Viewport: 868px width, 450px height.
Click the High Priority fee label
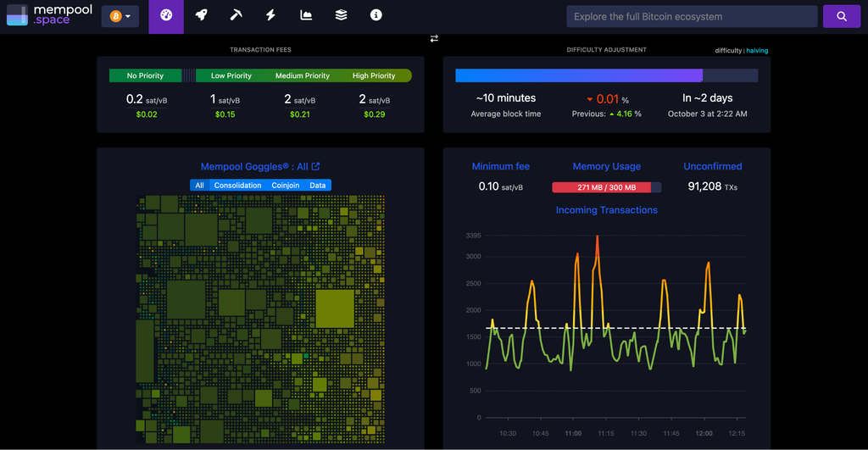pyautogui.click(x=374, y=75)
